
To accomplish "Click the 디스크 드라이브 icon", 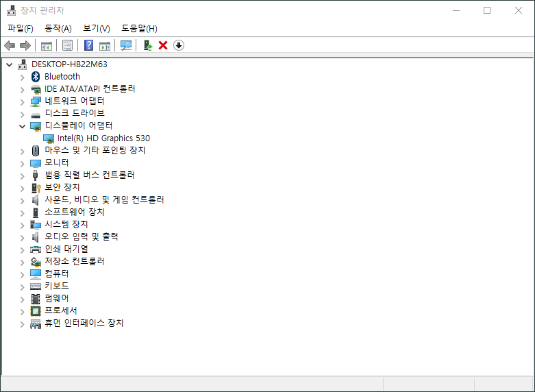I will tap(36, 115).
